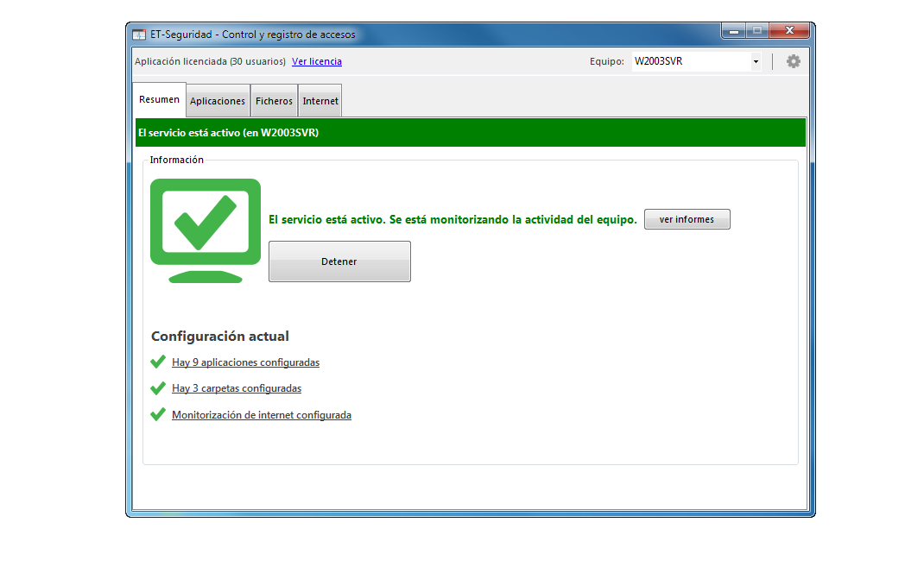Click the large green monitor checkmark icon

point(205,231)
